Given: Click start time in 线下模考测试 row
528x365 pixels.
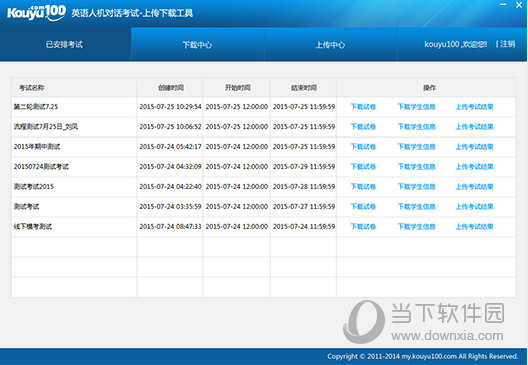Looking at the screenshot, I should (x=237, y=226).
